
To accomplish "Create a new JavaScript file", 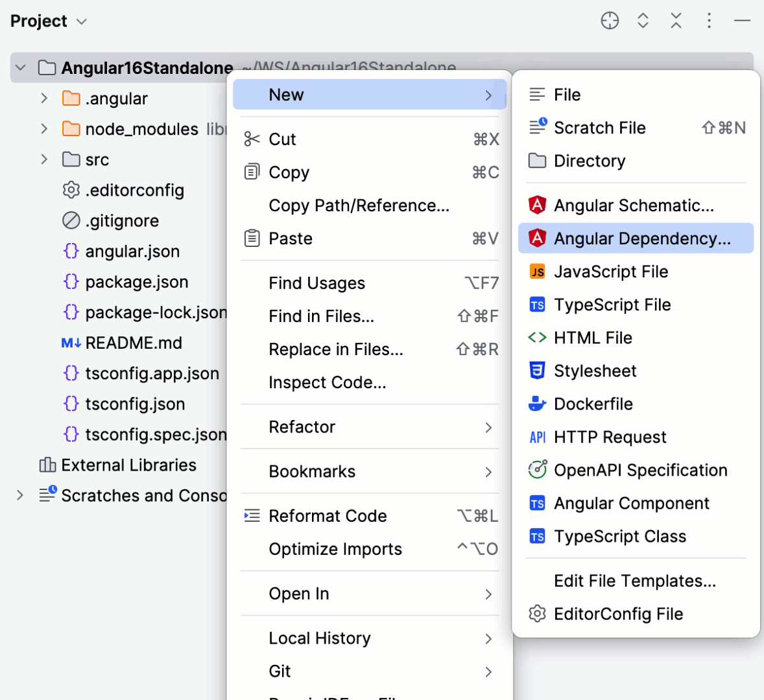I will point(610,272).
